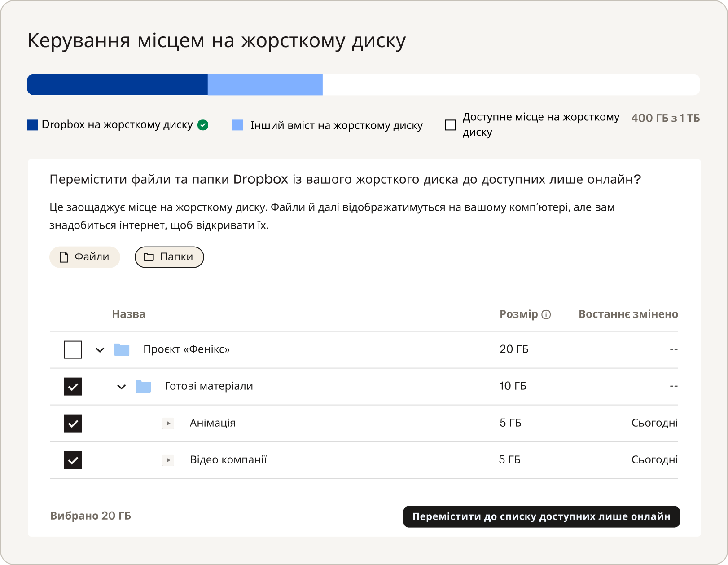Click the 400 ГБ з 1 ТБ text
Screen dimensions: 728x565
[x=666, y=118]
